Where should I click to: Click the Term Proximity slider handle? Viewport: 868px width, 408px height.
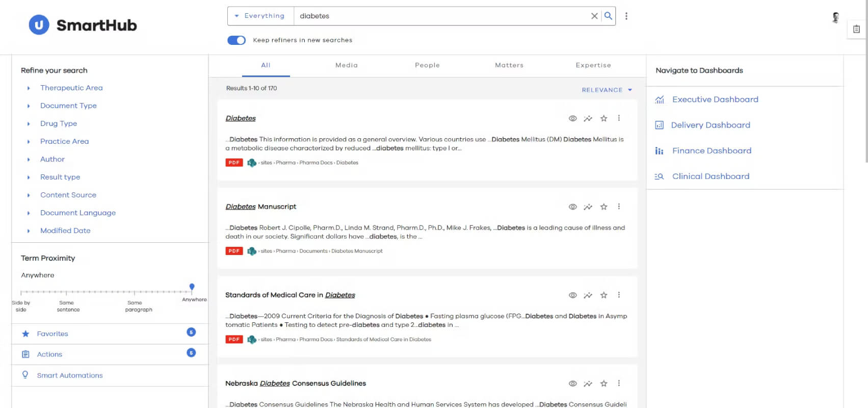point(192,288)
